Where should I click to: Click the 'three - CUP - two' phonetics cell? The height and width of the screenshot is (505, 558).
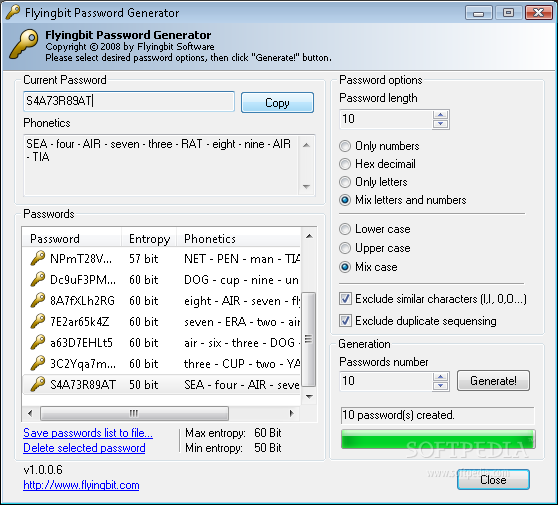[x=242, y=364]
